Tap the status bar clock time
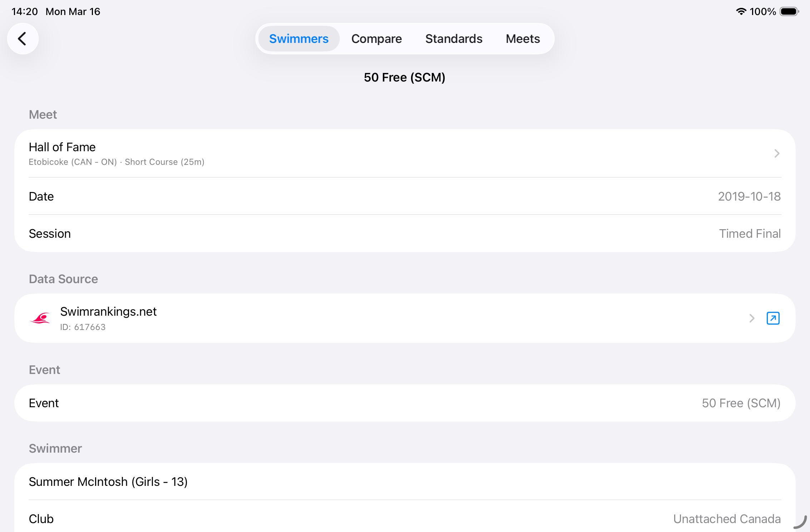 24,11
